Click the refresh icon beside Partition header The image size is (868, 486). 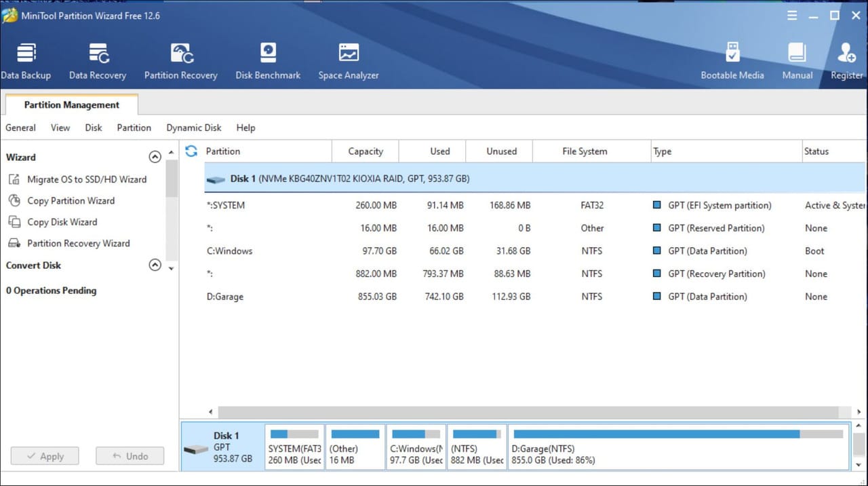pos(191,151)
